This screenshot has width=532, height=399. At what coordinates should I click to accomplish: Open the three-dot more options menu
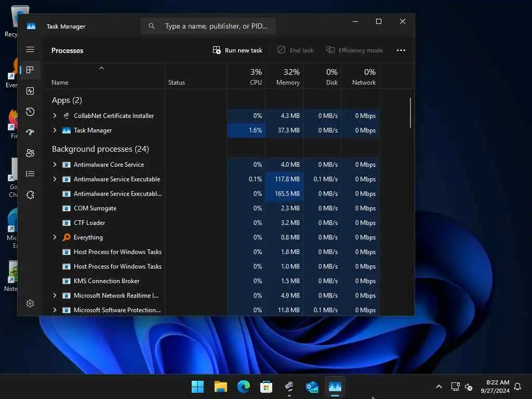(x=401, y=50)
